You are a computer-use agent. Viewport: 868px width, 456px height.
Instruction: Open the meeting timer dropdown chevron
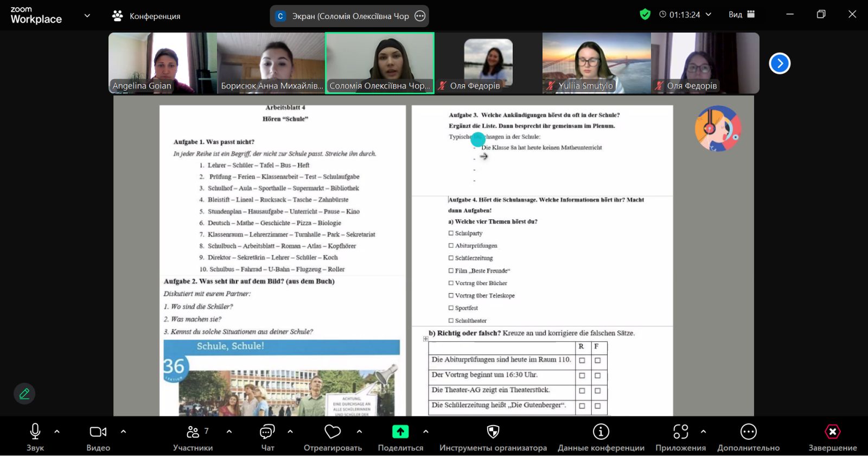(709, 15)
